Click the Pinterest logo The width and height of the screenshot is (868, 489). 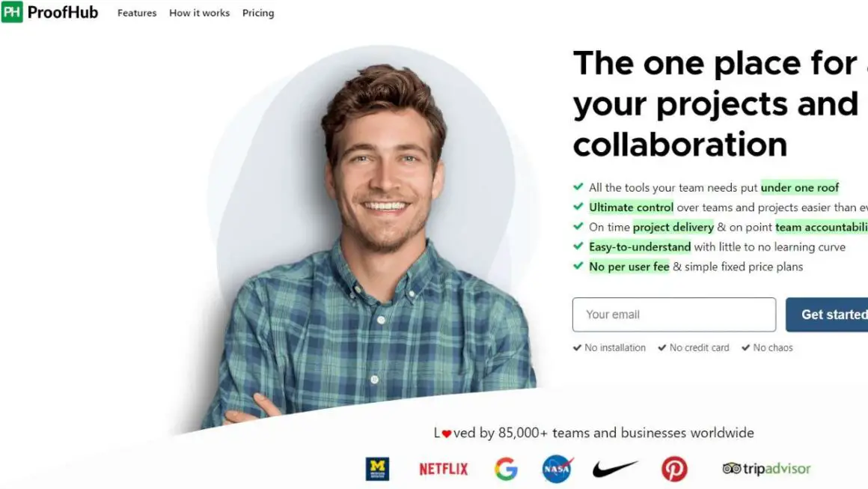[674, 469]
